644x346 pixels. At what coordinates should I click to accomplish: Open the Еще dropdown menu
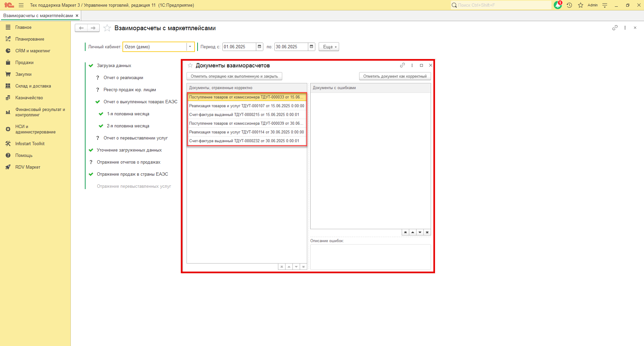(329, 47)
